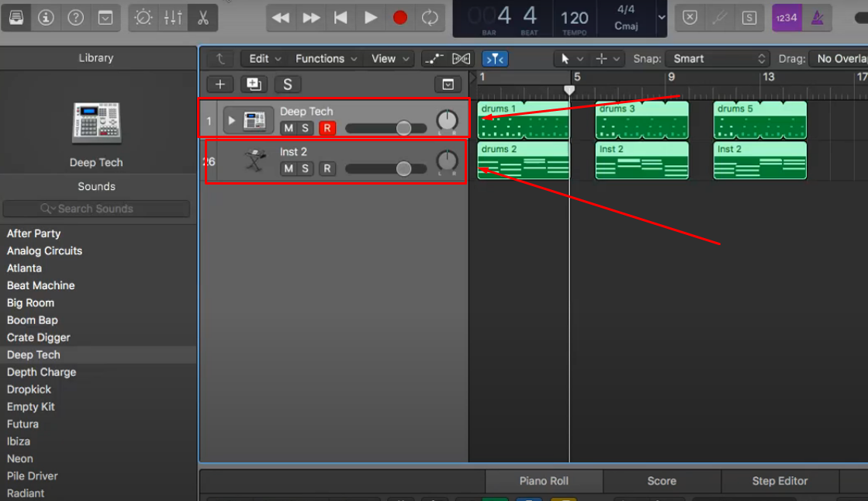Adjust the Deep Tech volume slider
Viewport: 868px width, 501px height.
pyautogui.click(x=403, y=129)
